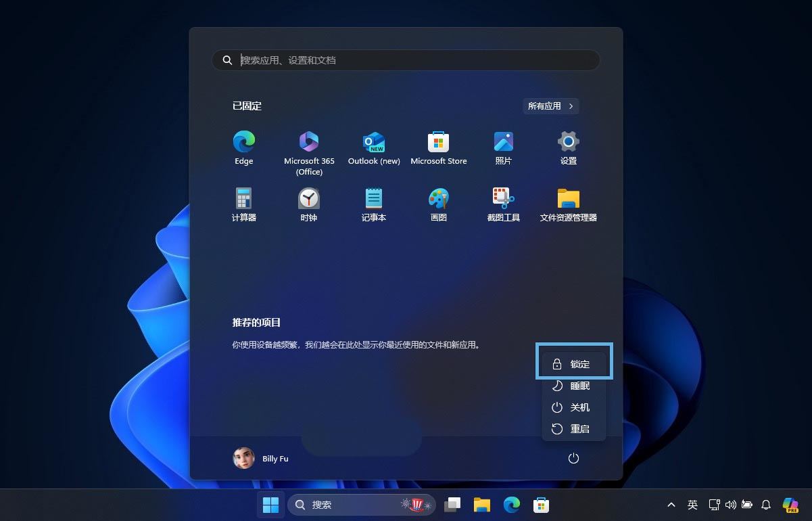
Task: Click the power button icon
Action: point(573,459)
